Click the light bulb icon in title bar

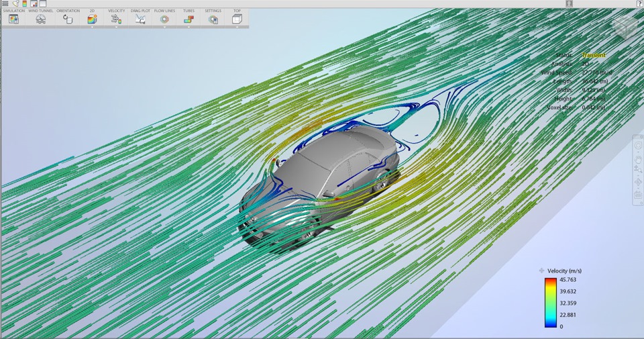[15, 3]
